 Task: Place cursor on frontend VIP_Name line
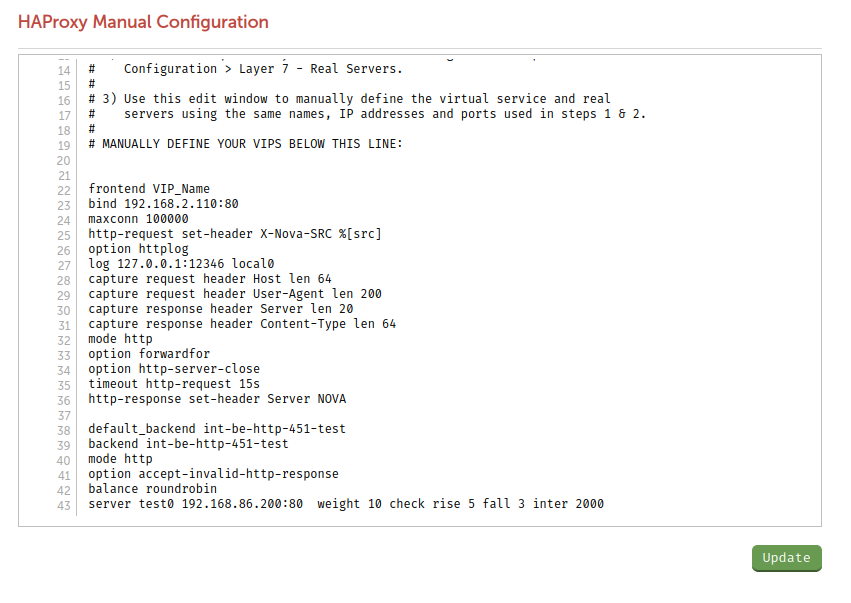[x=149, y=189]
